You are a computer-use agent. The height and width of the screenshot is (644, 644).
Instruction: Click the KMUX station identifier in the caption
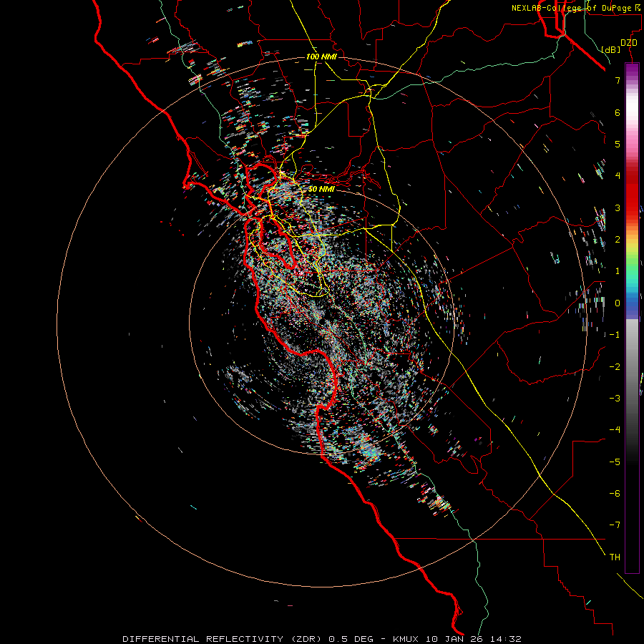coord(406,639)
